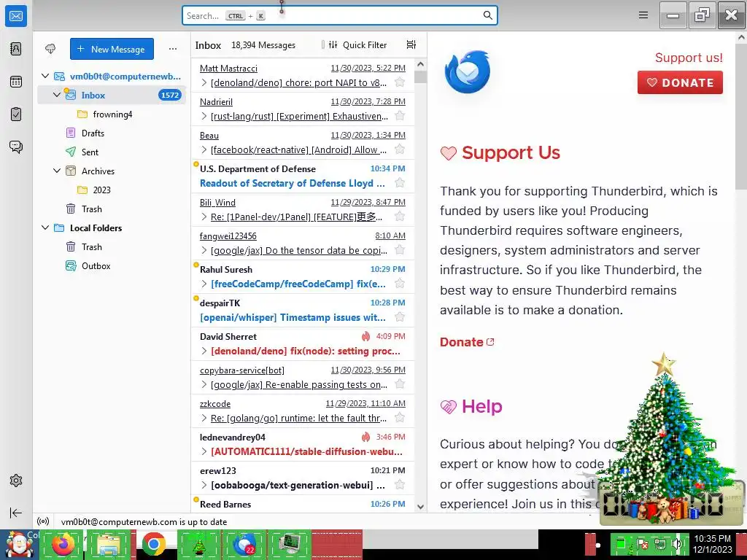Expand erew123 oobabooga thread
The height and width of the screenshot is (560, 747).
204,485
